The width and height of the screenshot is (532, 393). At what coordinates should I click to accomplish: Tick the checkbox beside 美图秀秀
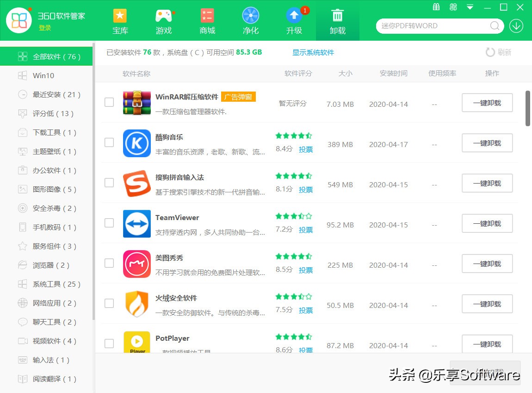(109, 264)
